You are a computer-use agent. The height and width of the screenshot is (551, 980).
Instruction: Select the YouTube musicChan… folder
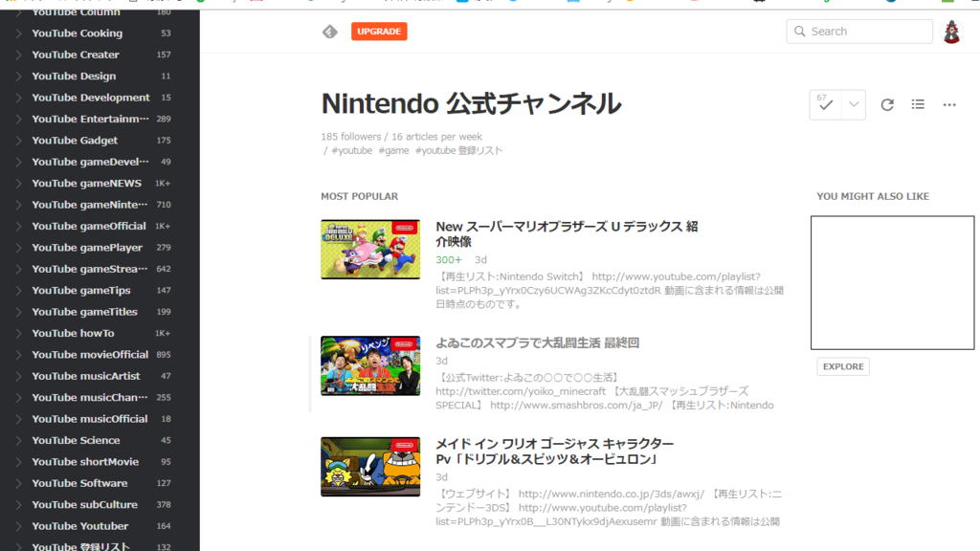[90, 397]
